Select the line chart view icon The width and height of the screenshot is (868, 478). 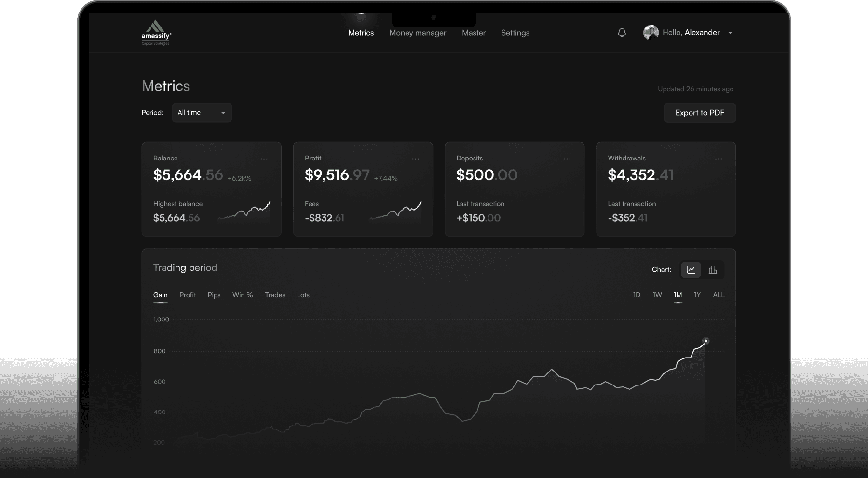click(691, 269)
